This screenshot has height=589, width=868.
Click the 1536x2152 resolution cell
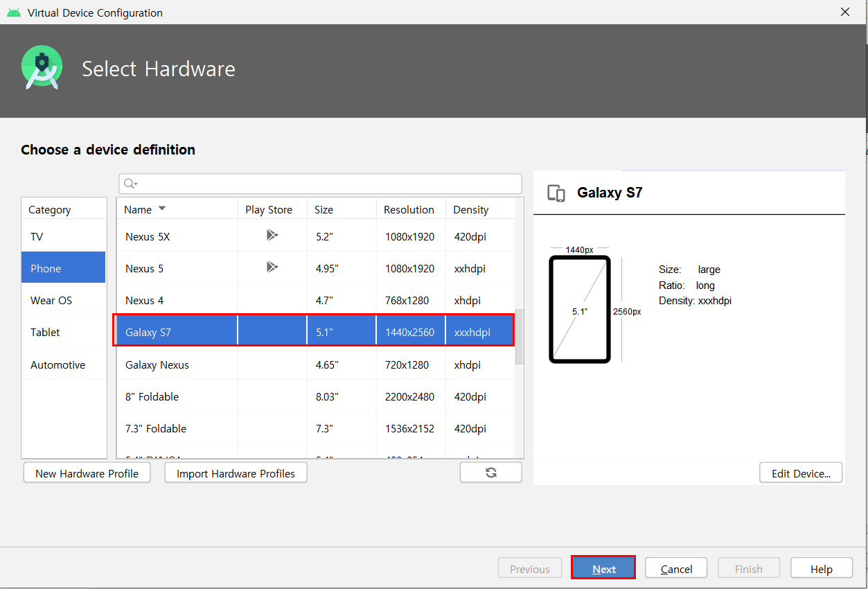tap(410, 428)
